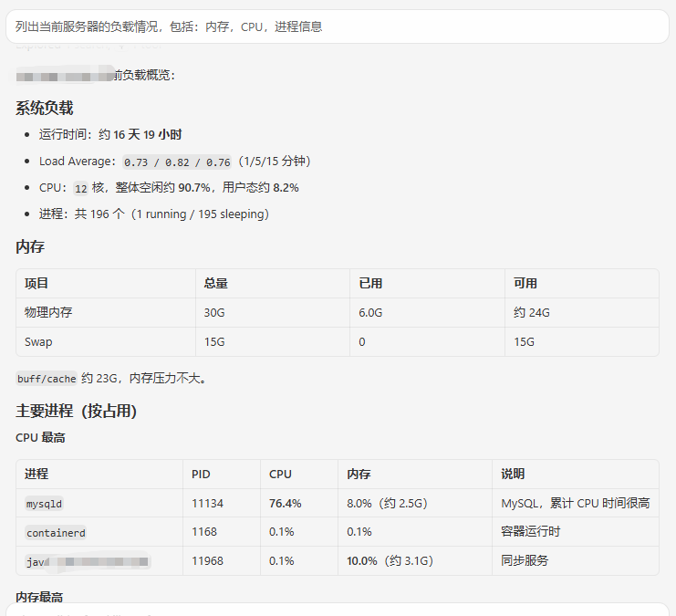The image size is (676, 616).
Task: Click the Swap 可用 cell '15G'
Action: click(x=525, y=342)
